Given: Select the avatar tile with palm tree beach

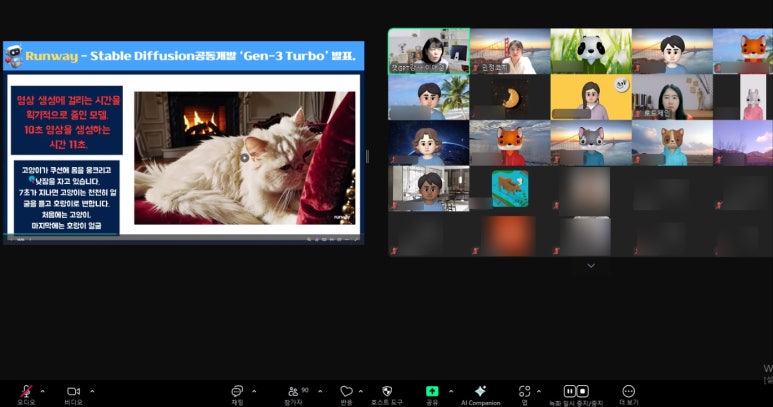Looking at the screenshot, I should [x=429, y=97].
